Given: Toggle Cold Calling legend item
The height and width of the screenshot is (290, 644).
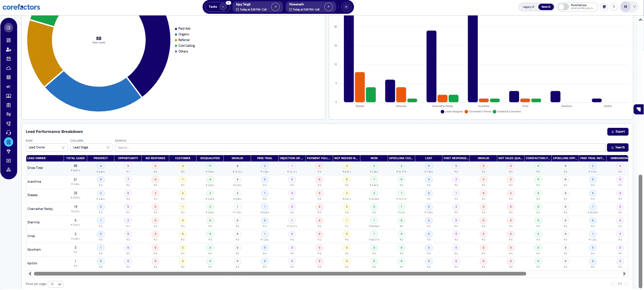Looking at the screenshot, I should (185, 46).
